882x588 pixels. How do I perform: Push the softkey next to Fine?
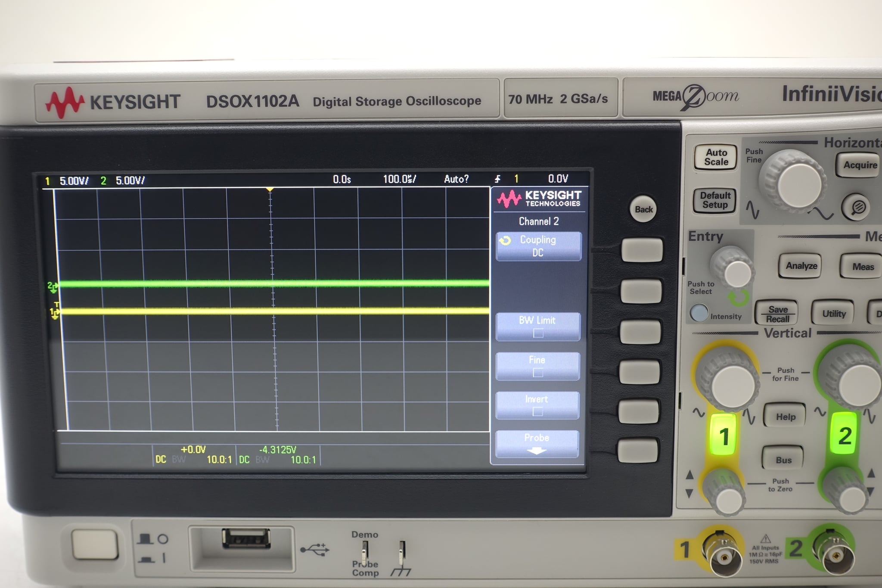tap(640, 371)
